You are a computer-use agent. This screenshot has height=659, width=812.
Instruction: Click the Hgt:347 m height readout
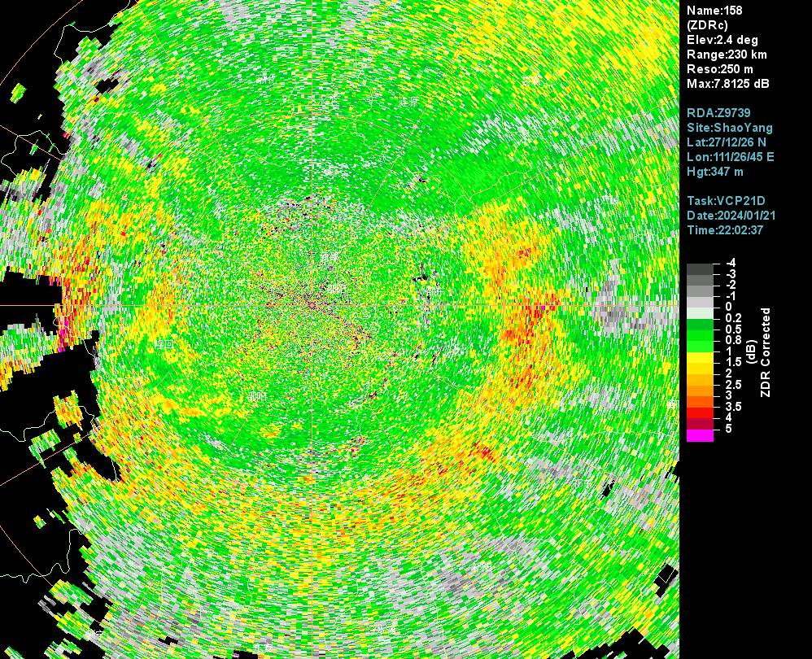[x=715, y=172]
